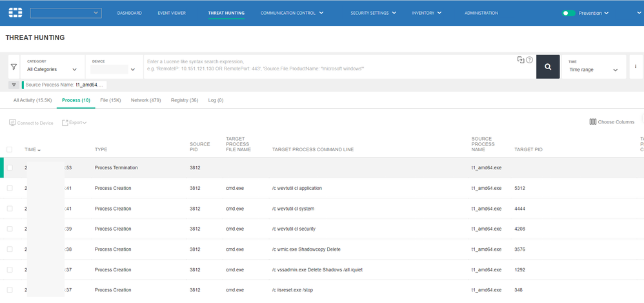Viewport: 644px width, 303px height.
Task: Expand the Time range dropdown
Action: (593, 69)
